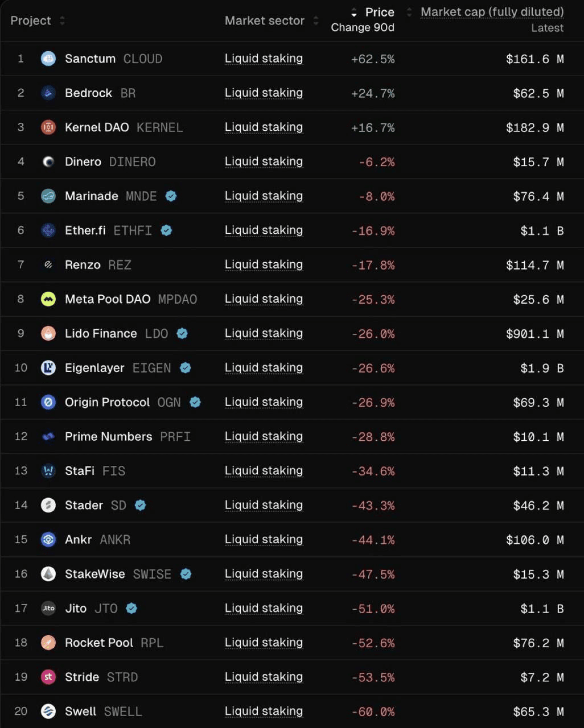Open Liquid staking sector link for Ankr

(x=264, y=540)
